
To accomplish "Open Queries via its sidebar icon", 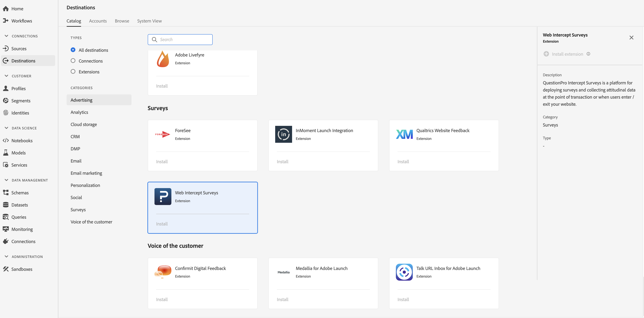I will click(x=6, y=217).
